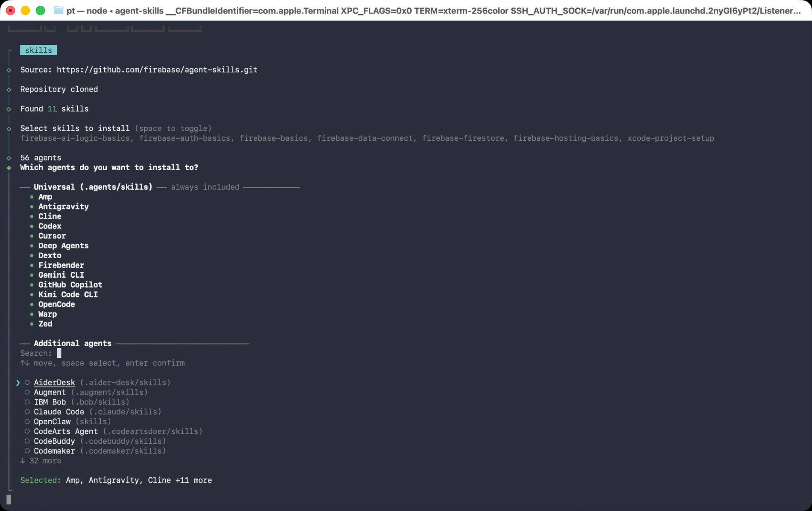812x511 pixels.
Task: Click 'firebase-auth-basics' in selected skills
Action: click(x=184, y=138)
